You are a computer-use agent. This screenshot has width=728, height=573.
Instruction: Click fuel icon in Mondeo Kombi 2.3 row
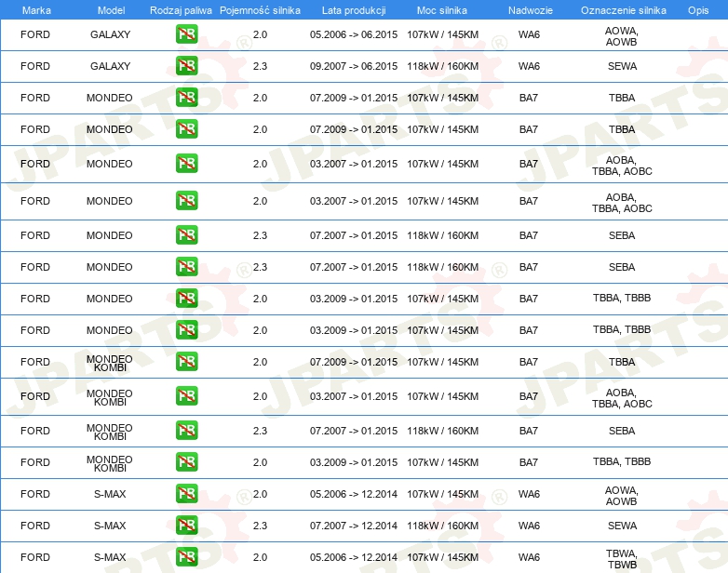186,430
